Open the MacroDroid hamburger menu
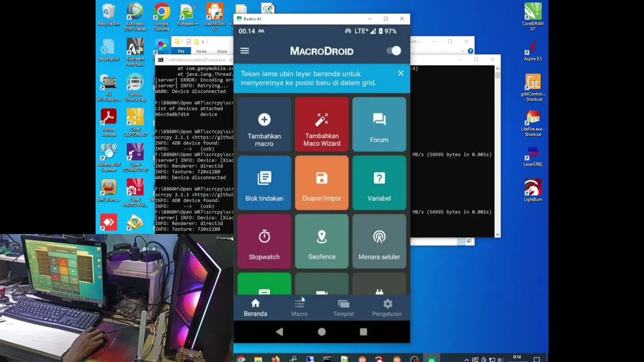 pos(245,51)
